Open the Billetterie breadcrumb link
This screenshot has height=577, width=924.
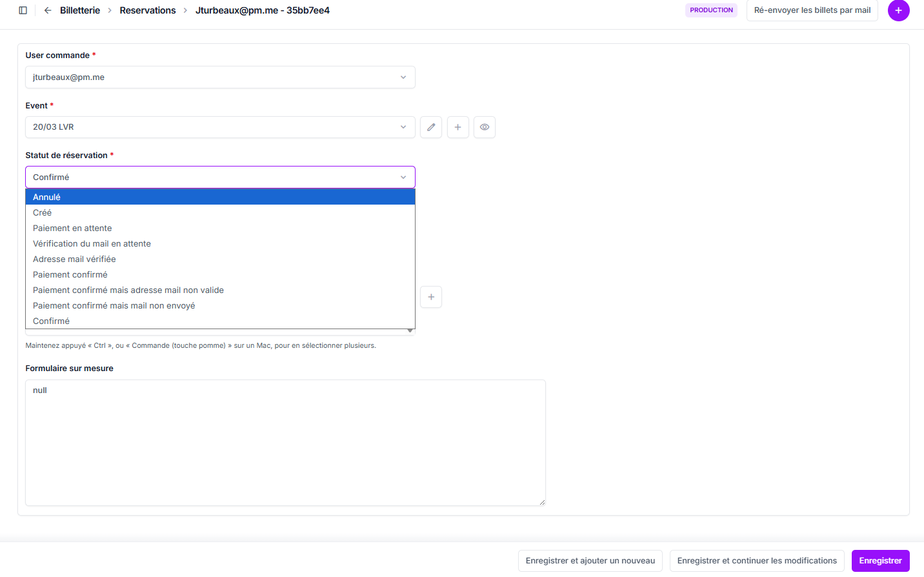[x=80, y=10]
